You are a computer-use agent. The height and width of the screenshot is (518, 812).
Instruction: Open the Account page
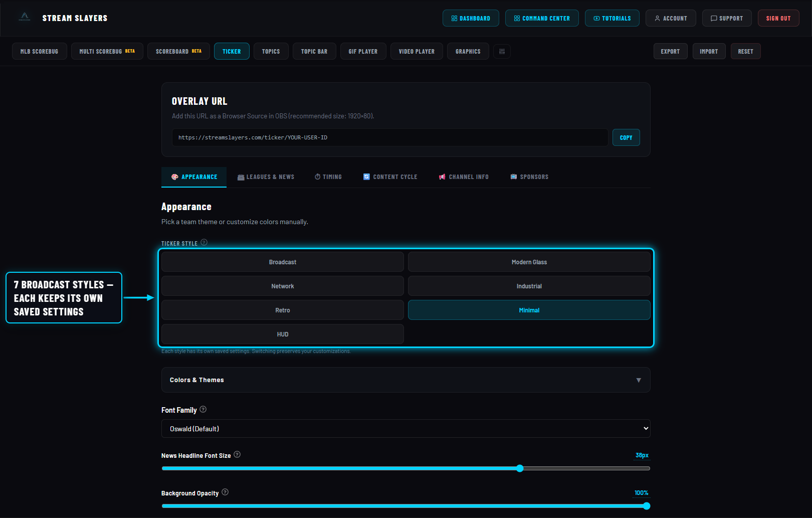[x=671, y=18]
